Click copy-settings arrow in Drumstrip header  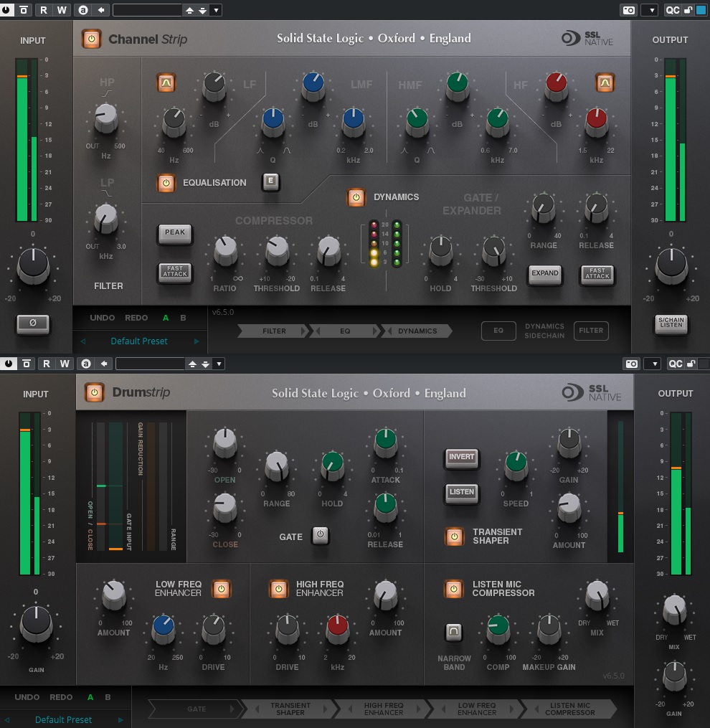[103, 364]
